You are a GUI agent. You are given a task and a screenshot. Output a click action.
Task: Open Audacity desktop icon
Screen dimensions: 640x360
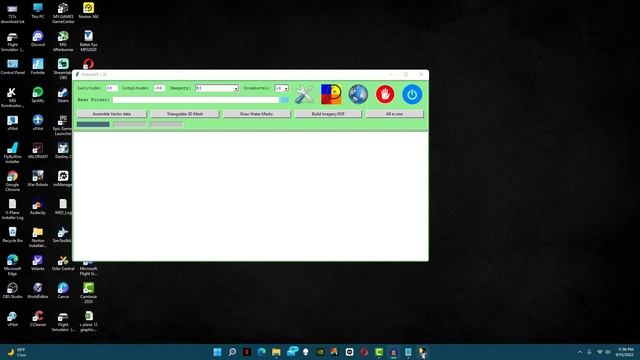38,207
